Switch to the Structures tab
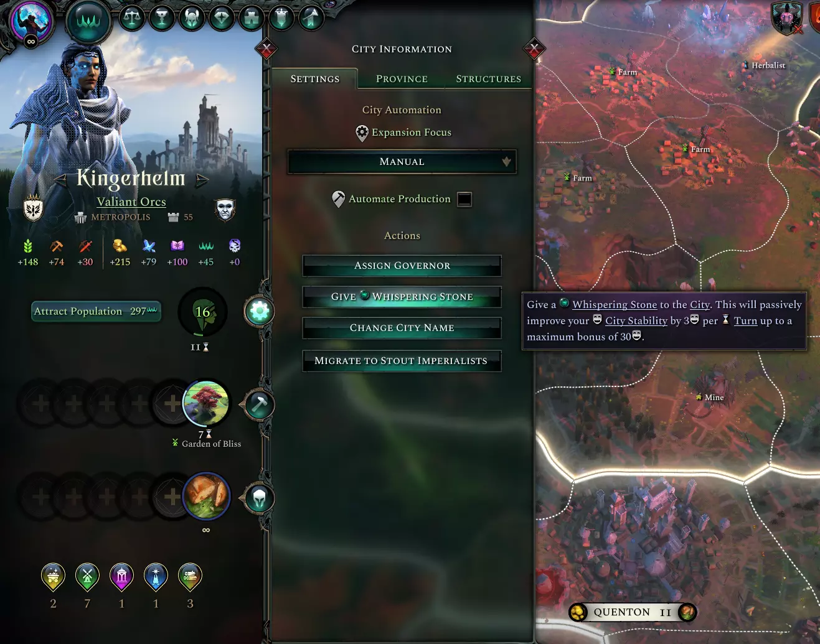The height and width of the screenshot is (644, 820). [488, 79]
